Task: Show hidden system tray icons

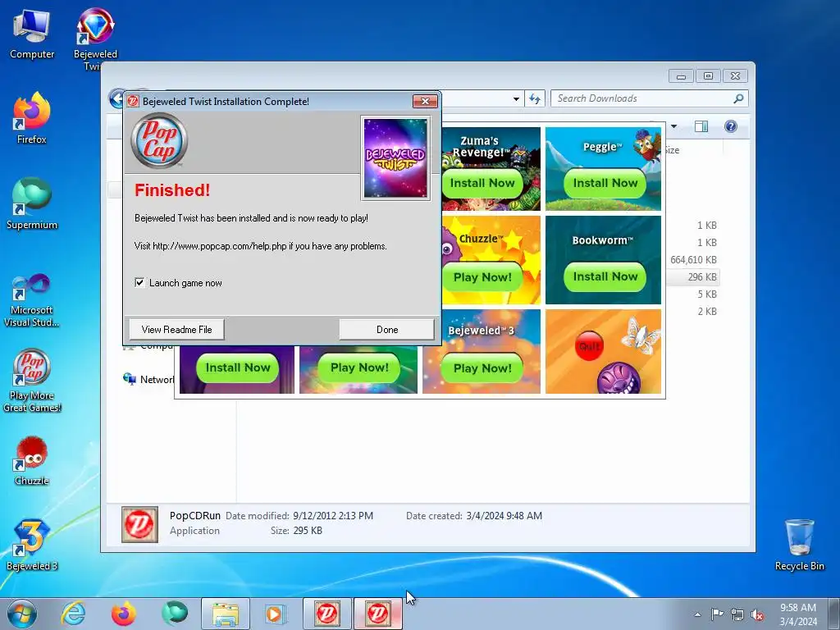Action: point(697,614)
